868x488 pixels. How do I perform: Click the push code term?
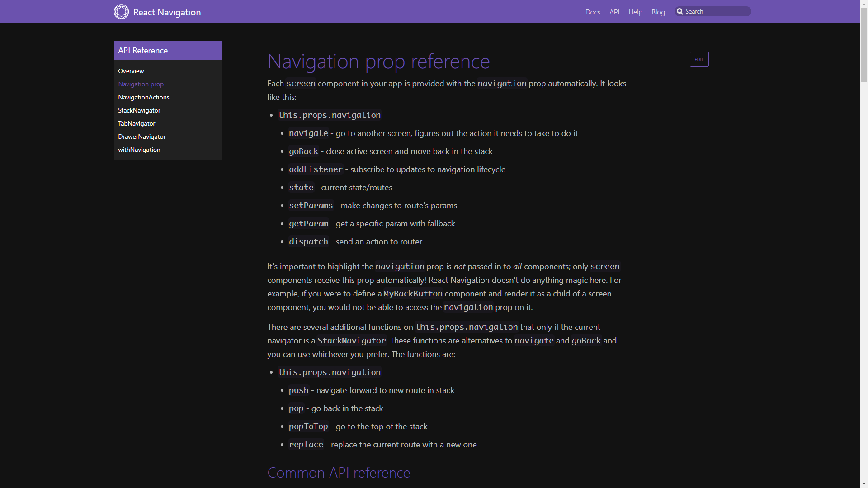pyautogui.click(x=299, y=390)
